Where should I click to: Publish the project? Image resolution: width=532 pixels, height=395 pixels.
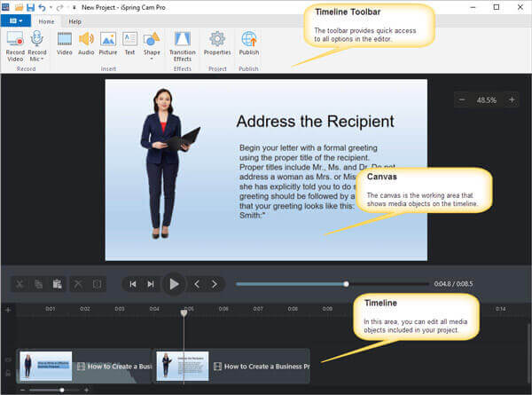click(x=249, y=43)
